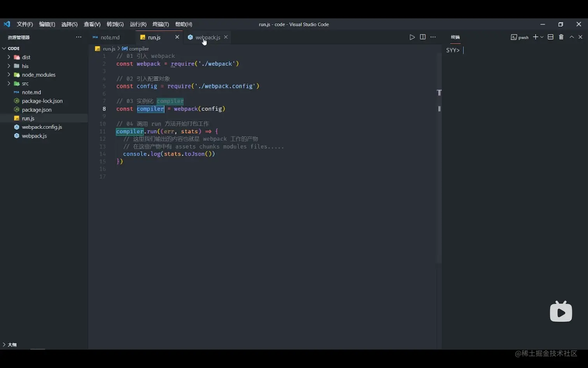Screen dimensions: 588x368
Task: Expand the 大纲 outline section
Action: click(44, 345)
